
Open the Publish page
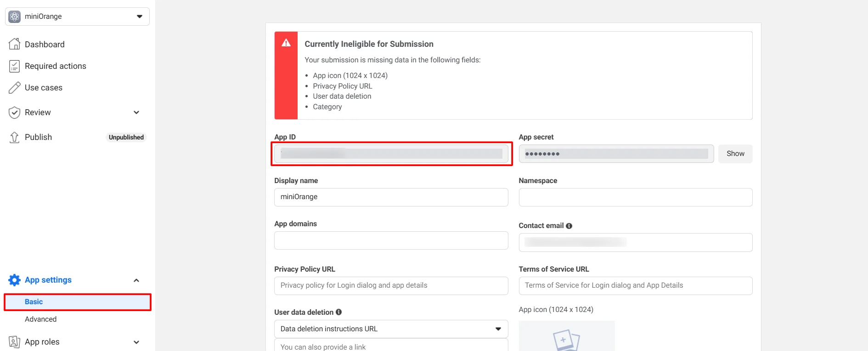click(38, 137)
